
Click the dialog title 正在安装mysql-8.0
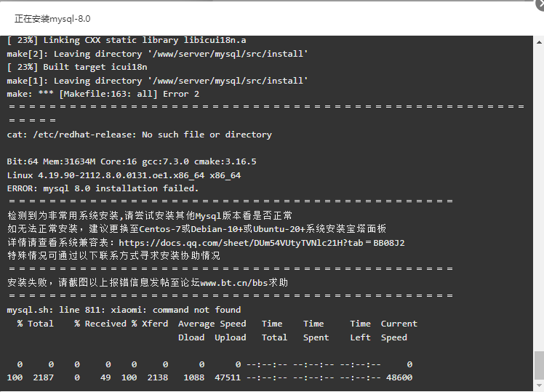tap(52, 19)
